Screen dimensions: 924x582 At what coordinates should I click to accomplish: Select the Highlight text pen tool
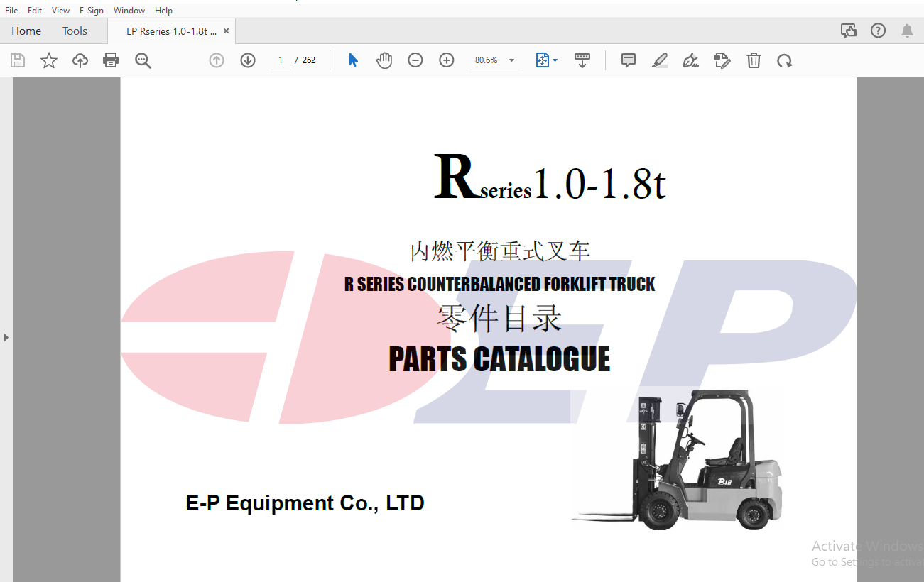tap(660, 60)
